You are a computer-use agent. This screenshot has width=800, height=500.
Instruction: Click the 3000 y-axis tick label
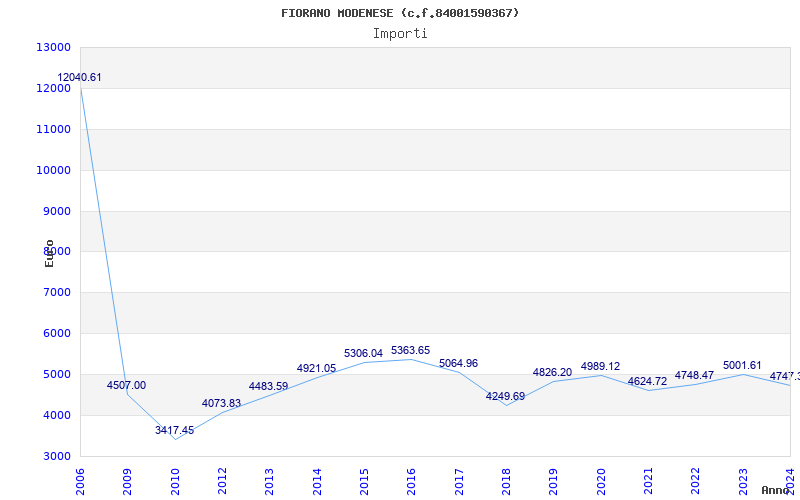click(55, 456)
